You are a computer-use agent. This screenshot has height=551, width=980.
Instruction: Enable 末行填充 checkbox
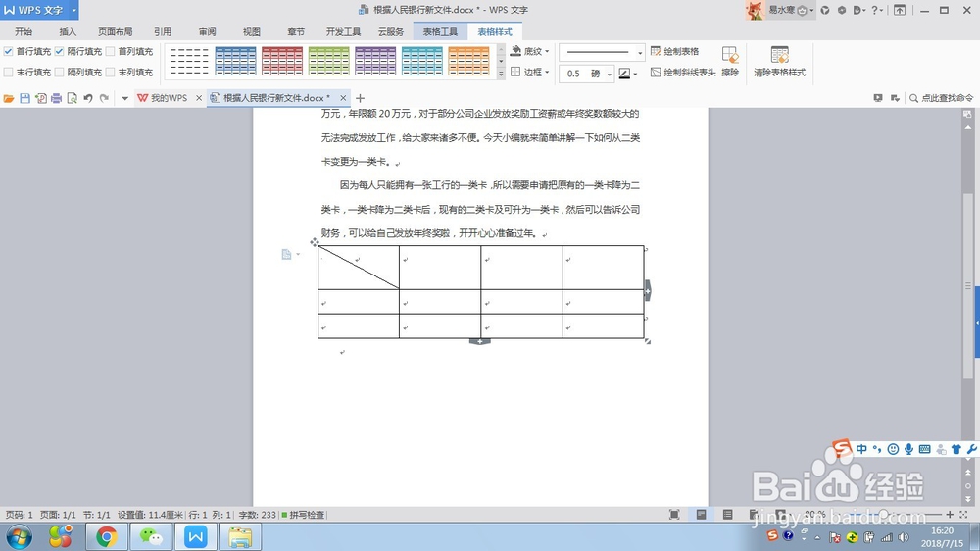tap(8, 73)
